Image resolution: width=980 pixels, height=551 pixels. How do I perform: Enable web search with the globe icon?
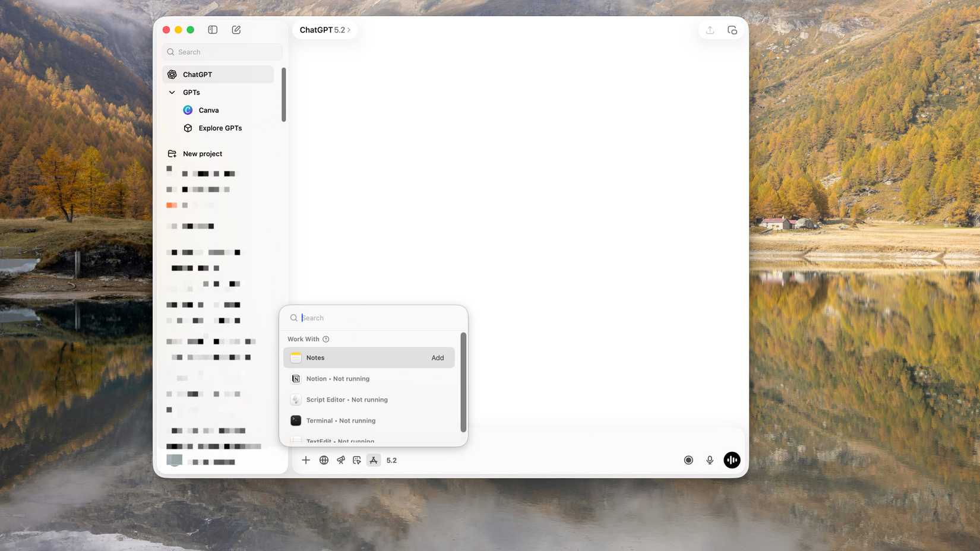click(x=324, y=460)
